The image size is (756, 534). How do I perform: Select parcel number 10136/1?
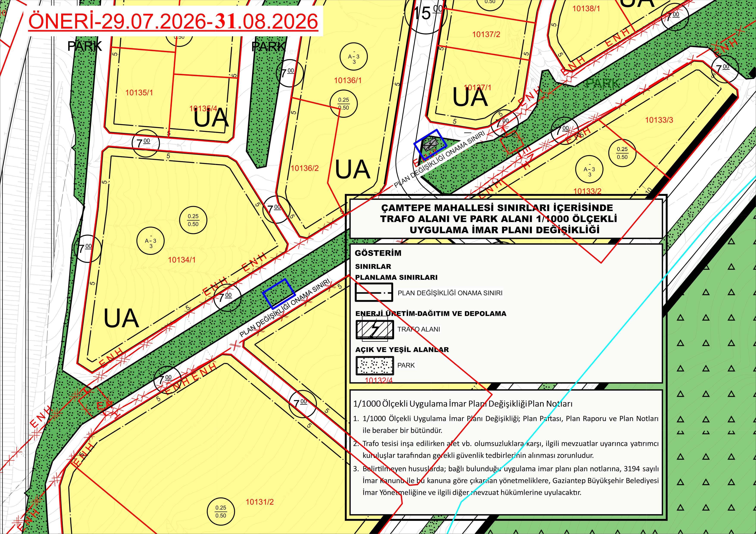(348, 80)
